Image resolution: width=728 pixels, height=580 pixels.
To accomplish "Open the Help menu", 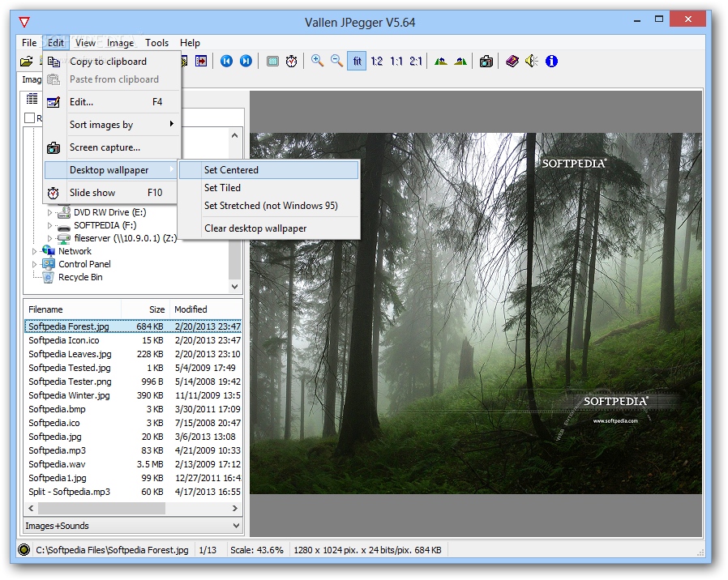I will coord(190,43).
